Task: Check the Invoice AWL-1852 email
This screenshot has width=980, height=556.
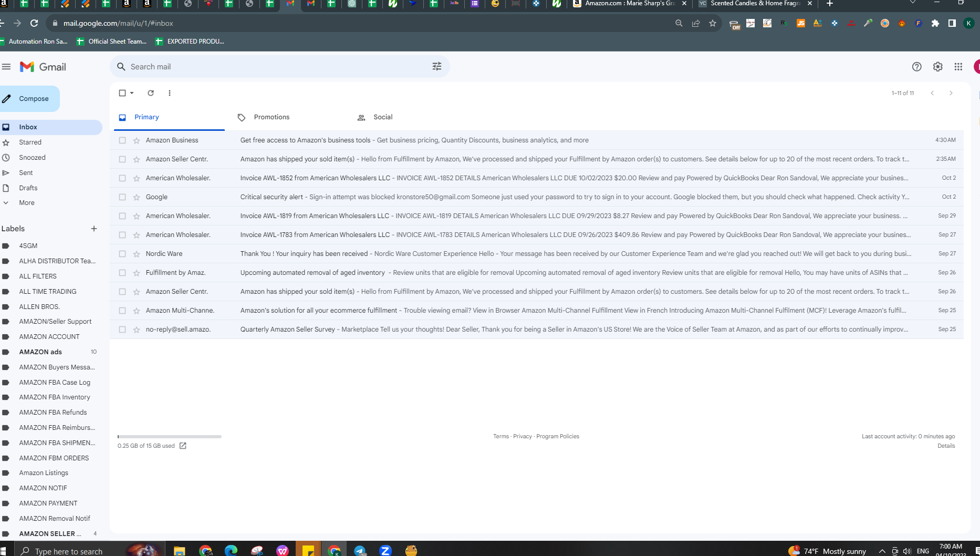Action: click(122, 178)
